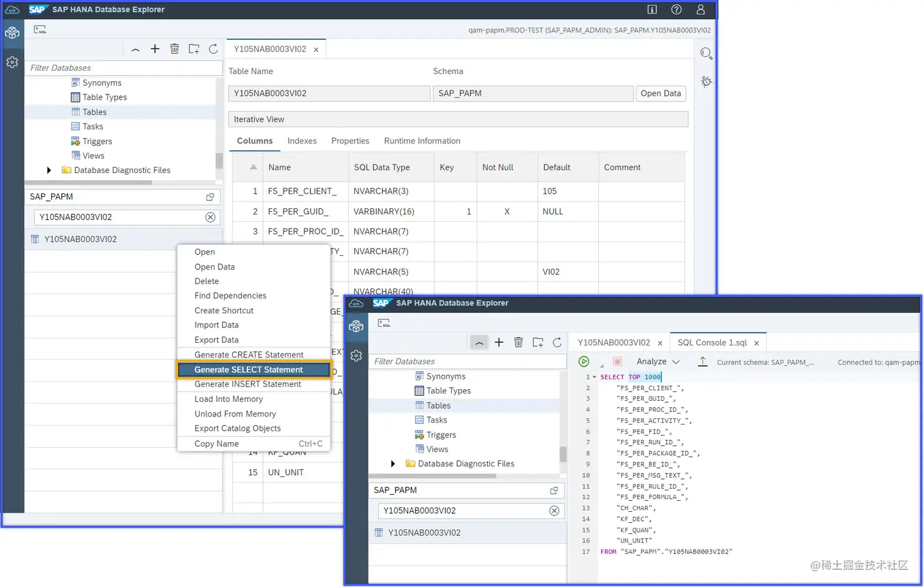This screenshot has height=587, width=924.
Task: Open SQL console icon in front window toolbar
Action: point(384,323)
